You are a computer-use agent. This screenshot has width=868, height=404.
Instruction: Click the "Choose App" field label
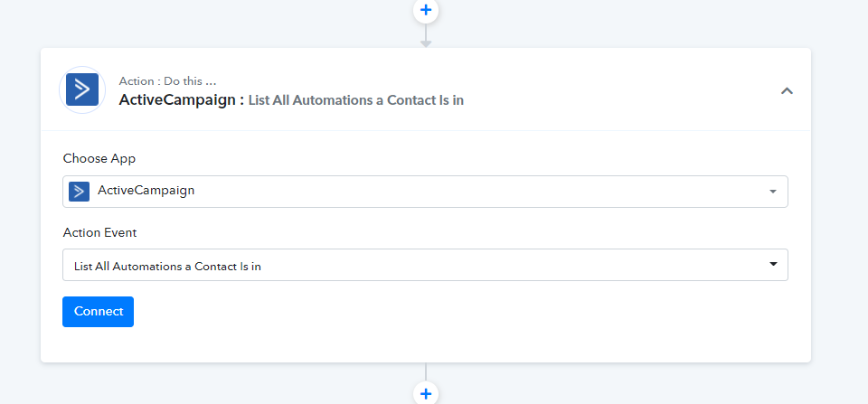pyautogui.click(x=99, y=159)
